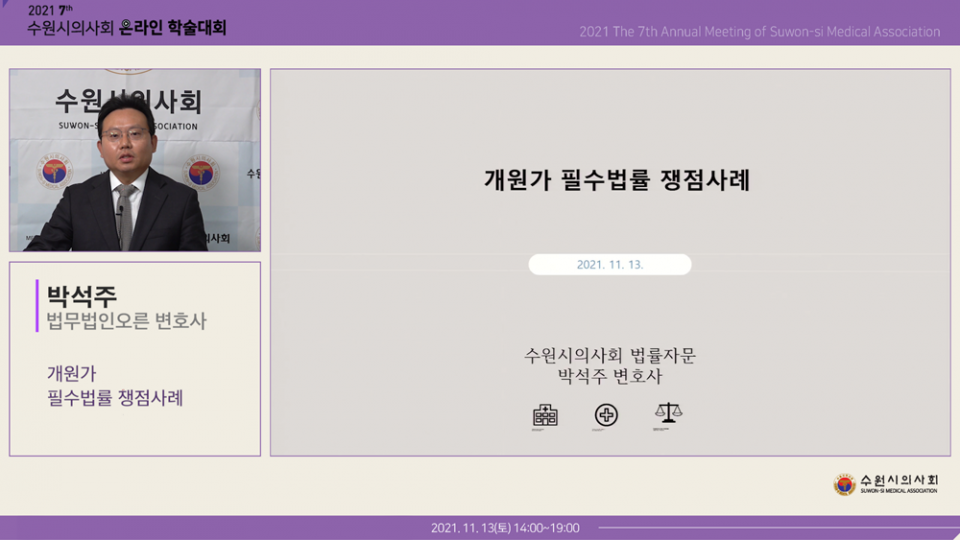Screen dimensions: 960x540
Task: Click the left emblem on video backdrop
Action: 55,171
